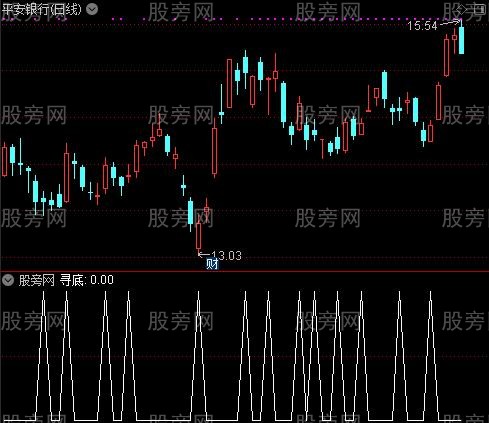Expand the indicator panel menu beside 股旁网
This screenshot has width=489, height=423.
point(8,280)
